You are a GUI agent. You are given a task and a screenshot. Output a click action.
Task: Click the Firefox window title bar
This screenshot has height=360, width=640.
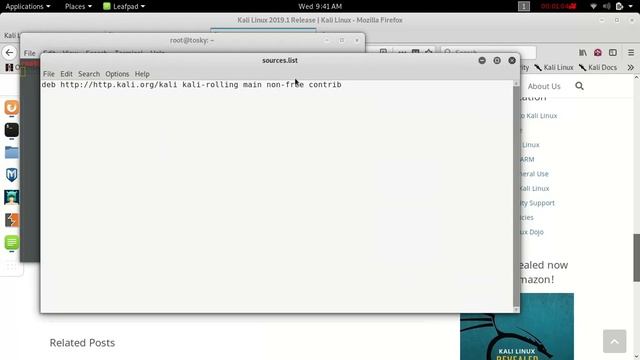(x=320, y=20)
